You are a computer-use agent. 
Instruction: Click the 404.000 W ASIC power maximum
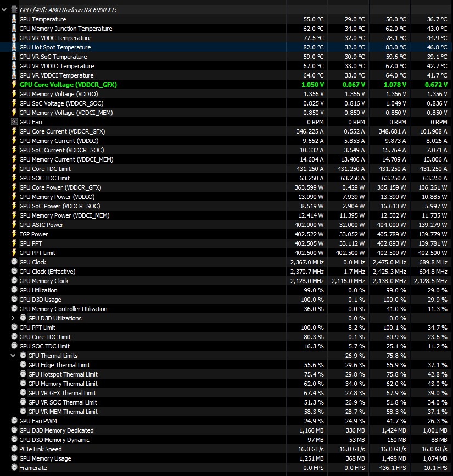392,225
